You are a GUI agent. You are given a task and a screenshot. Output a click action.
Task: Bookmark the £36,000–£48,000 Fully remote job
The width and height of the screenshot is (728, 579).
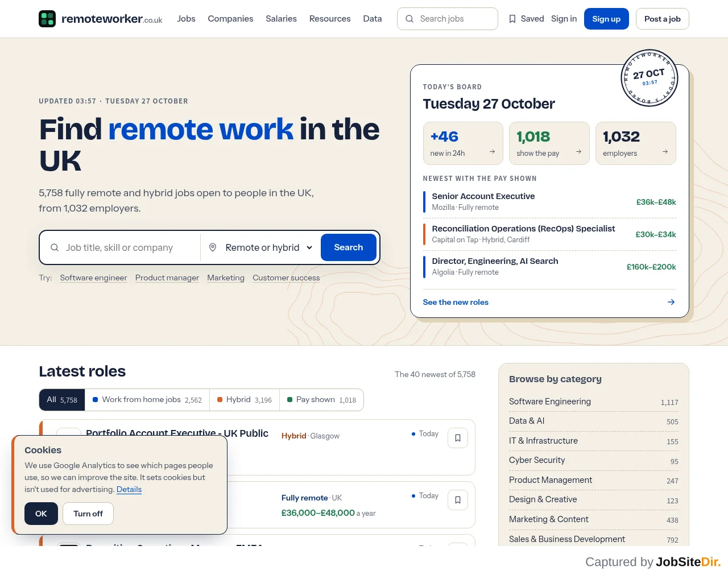click(458, 500)
